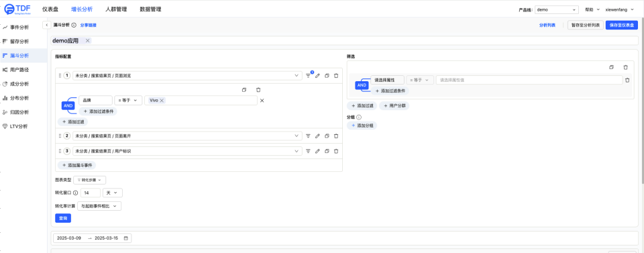Duplicate funnel step 1 with copy icon
The image size is (644, 253).
pos(327,76)
